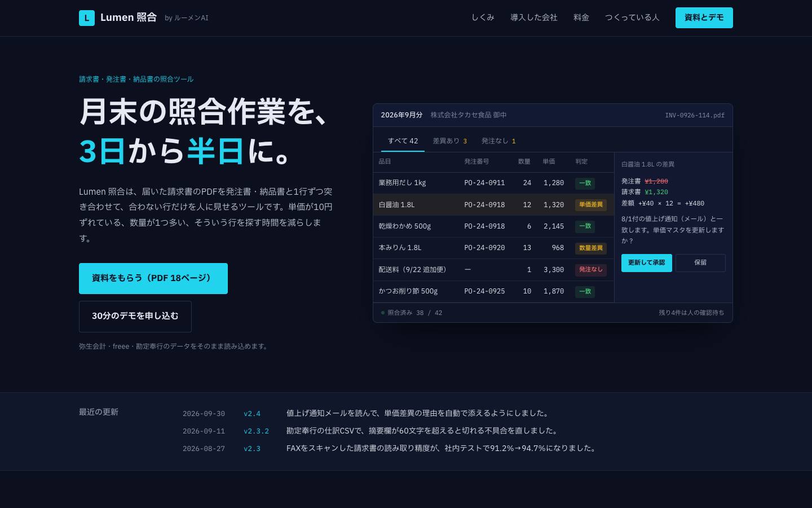Go to 導入した会社 page
The height and width of the screenshot is (508, 812).
[534, 17]
